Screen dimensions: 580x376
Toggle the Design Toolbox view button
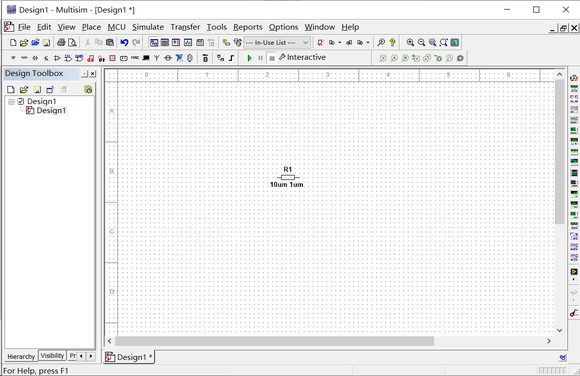[154, 43]
